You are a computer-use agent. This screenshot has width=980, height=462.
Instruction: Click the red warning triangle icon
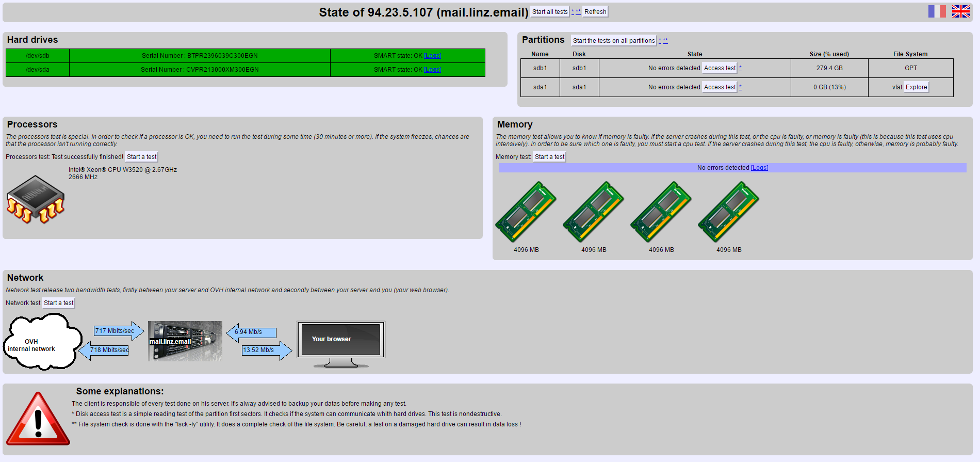tap(38, 419)
